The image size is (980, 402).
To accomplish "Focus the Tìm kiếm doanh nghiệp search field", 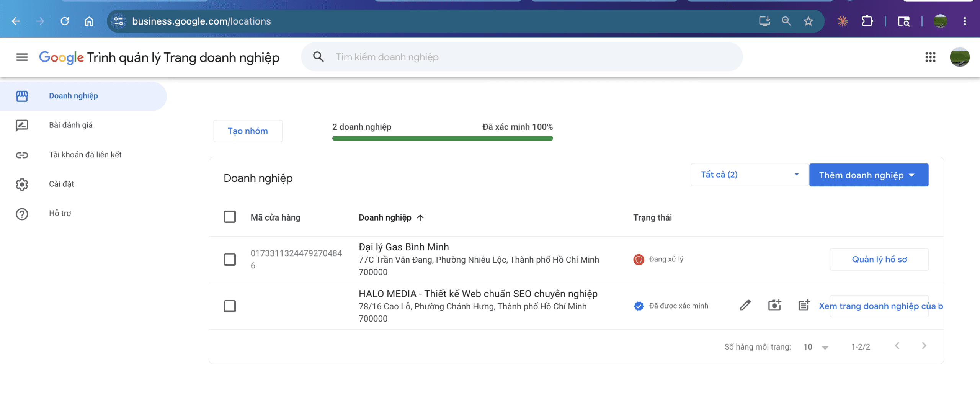I will coord(522,57).
